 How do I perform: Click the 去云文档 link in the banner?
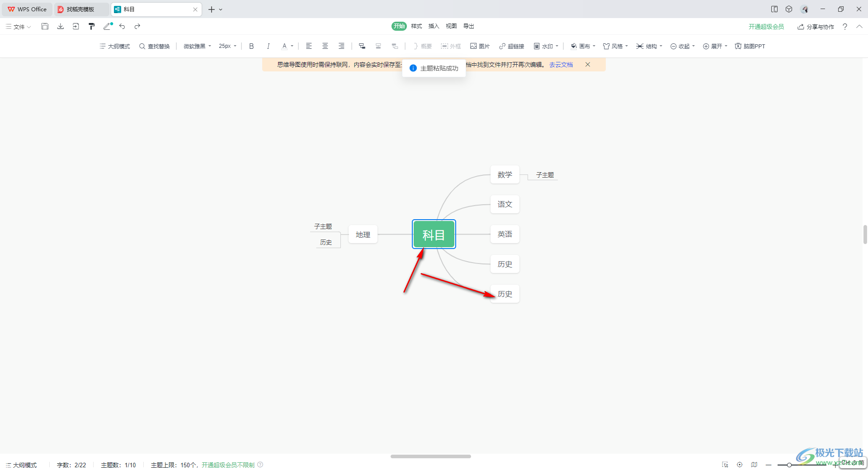point(561,65)
